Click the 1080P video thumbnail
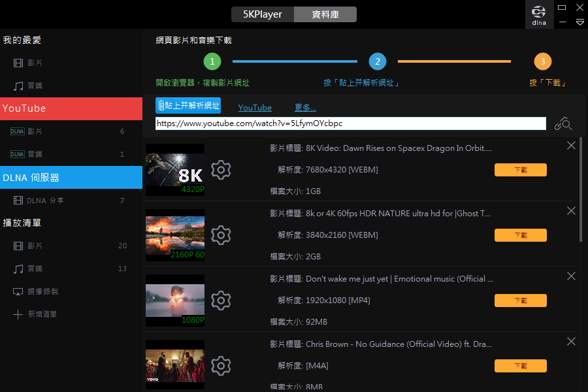Image resolution: width=588 pixels, height=392 pixels. (175, 300)
